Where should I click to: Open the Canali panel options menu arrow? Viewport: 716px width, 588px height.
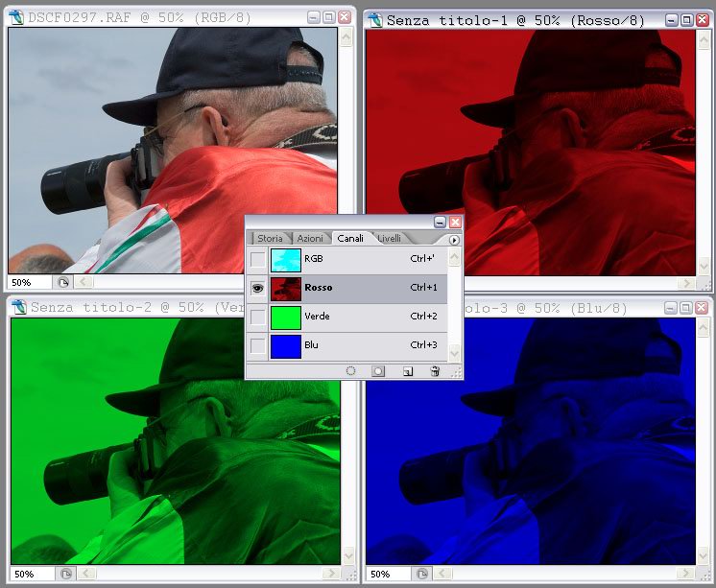(454, 239)
